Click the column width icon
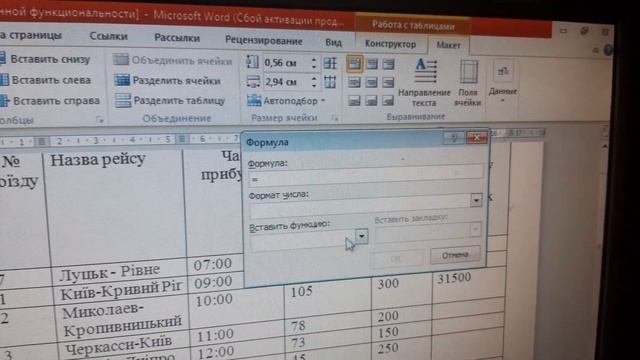 pyautogui.click(x=253, y=82)
